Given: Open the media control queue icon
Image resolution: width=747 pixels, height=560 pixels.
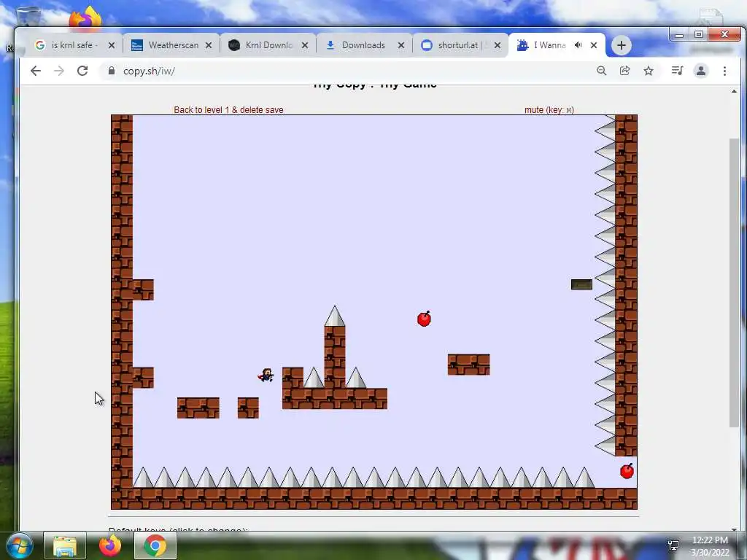Looking at the screenshot, I should point(677,71).
